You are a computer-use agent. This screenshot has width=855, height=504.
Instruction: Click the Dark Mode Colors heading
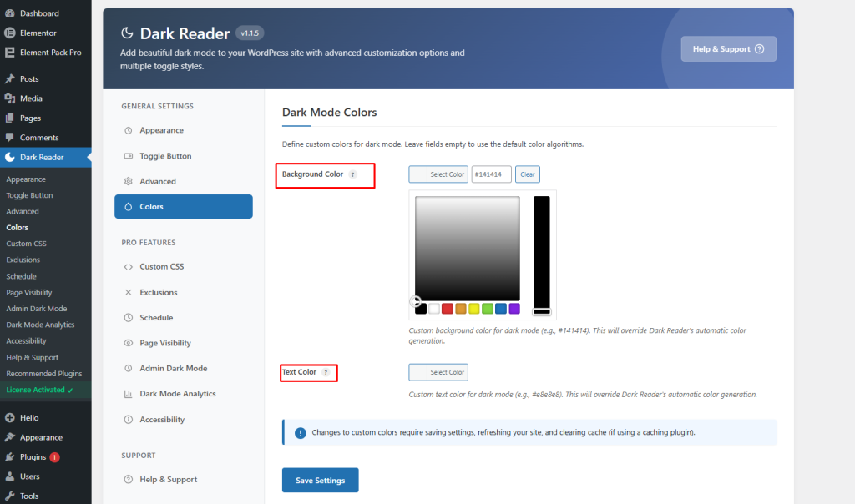pos(329,113)
